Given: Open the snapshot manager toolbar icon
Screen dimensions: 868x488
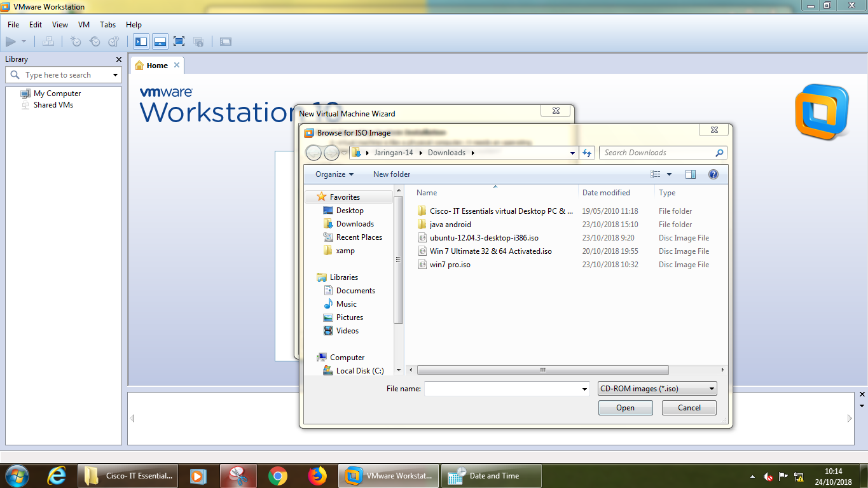Looking at the screenshot, I should [114, 42].
